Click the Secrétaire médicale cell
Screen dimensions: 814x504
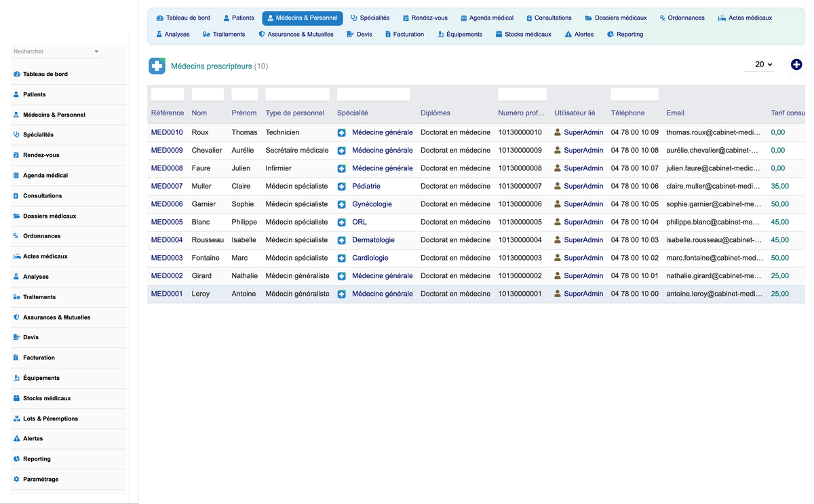297,150
